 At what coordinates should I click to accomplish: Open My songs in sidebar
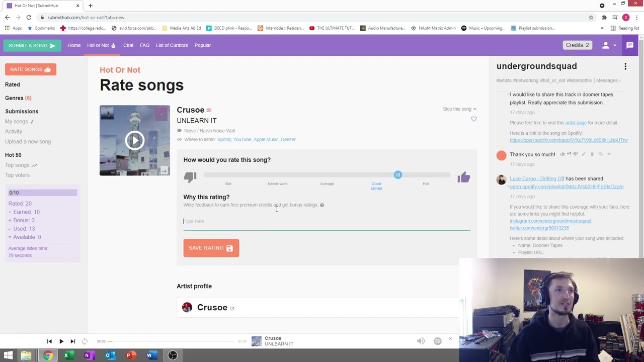pyautogui.click(x=19, y=121)
